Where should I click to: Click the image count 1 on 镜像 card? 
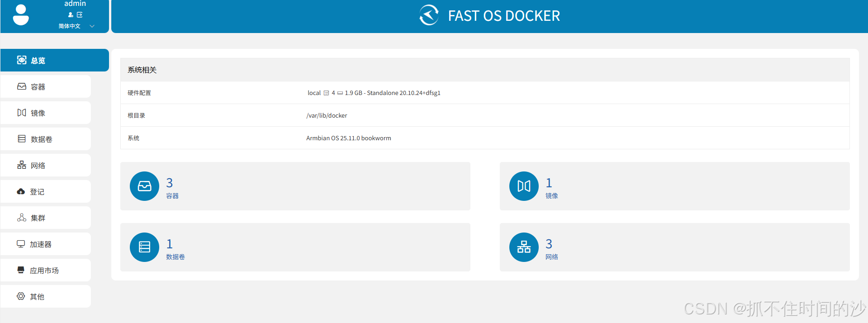[x=549, y=183]
